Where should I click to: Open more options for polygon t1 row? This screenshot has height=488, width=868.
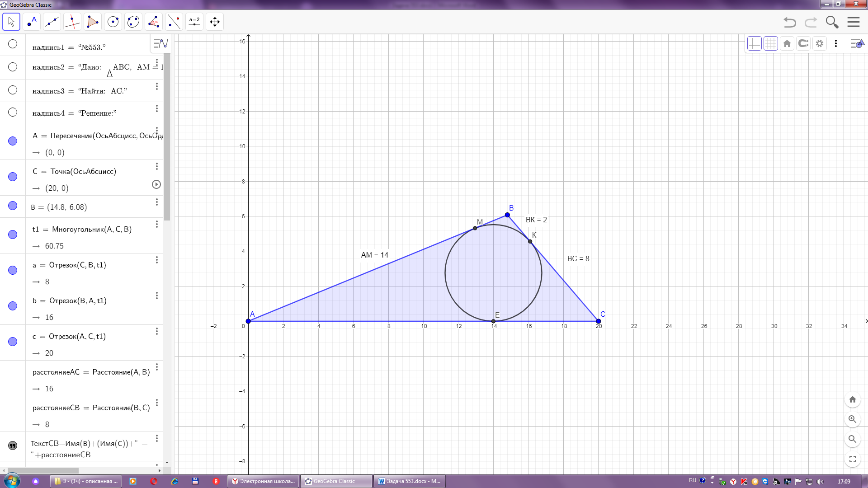[x=157, y=224]
